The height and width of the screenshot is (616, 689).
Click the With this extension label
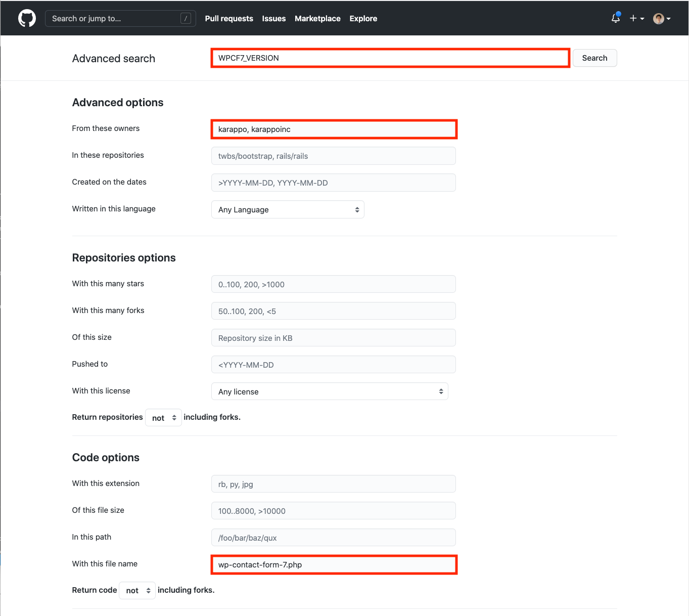[106, 483]
